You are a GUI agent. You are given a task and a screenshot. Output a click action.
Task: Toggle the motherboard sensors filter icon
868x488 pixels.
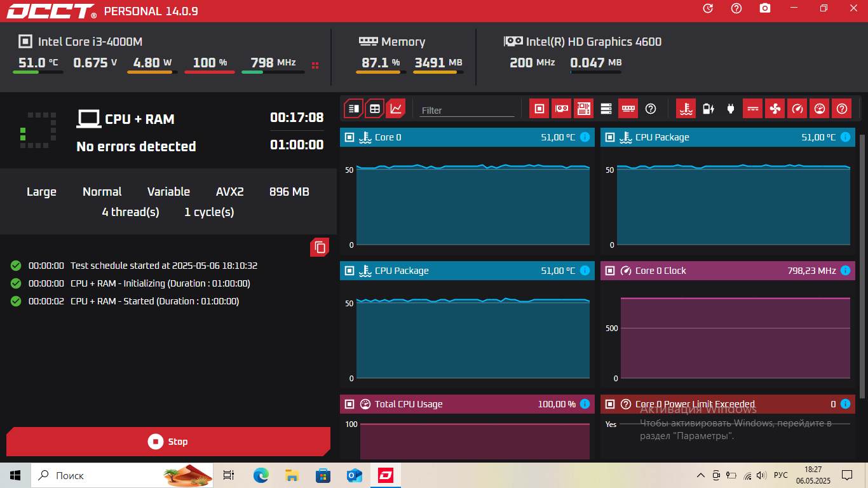[583, 109]
